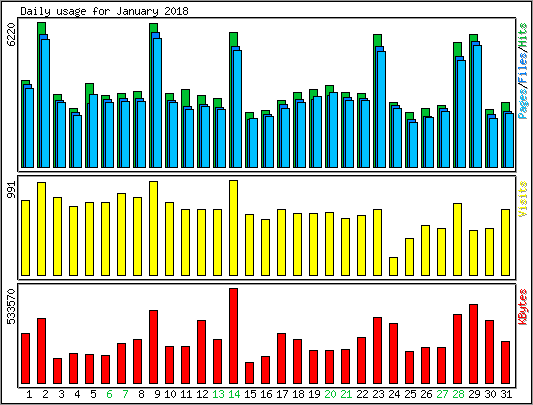Click green weekend day 21 label
The height and width of the screenshot is (405, 533).
346,394
